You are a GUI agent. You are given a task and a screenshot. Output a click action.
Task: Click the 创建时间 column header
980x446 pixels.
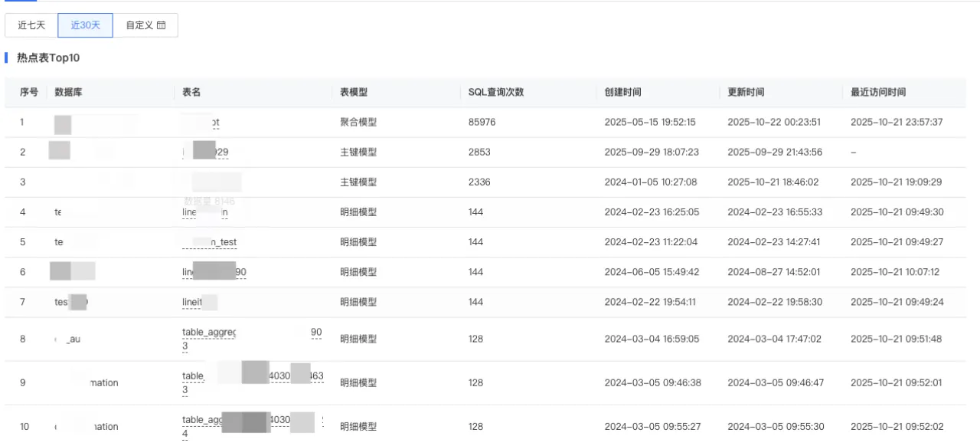tap(623, 93)
